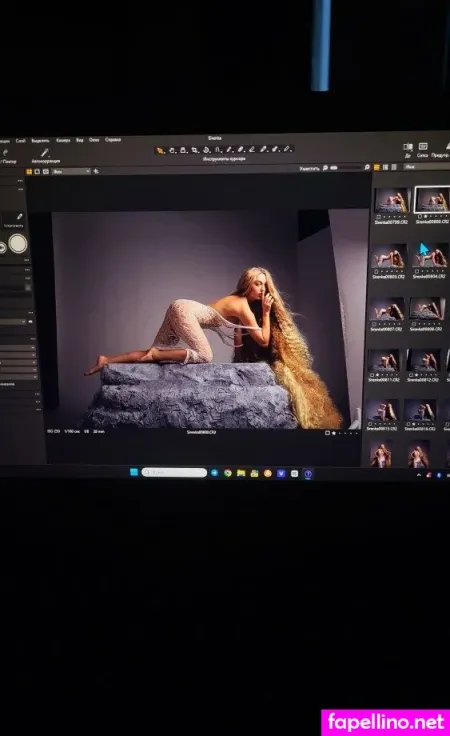The height and width of the screenshot is (736, 450).
Task: Click the white circular color swatch
Action: (x=18, y=243)
